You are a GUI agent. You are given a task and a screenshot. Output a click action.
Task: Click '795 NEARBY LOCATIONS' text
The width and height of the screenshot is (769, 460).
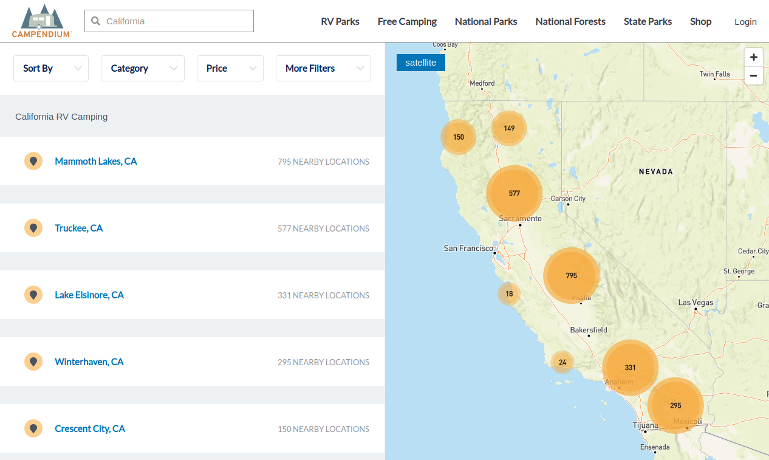tap(323, 162)
